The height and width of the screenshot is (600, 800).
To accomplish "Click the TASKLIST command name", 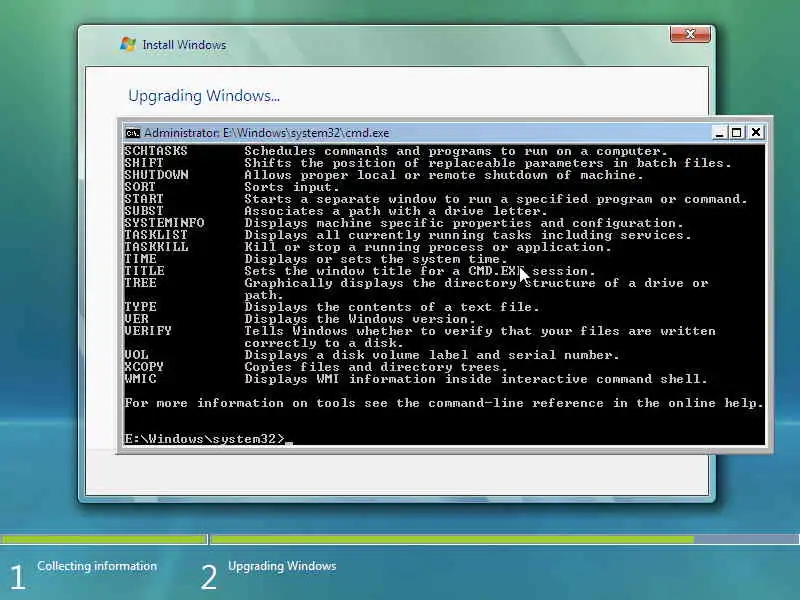I will 156,235.
